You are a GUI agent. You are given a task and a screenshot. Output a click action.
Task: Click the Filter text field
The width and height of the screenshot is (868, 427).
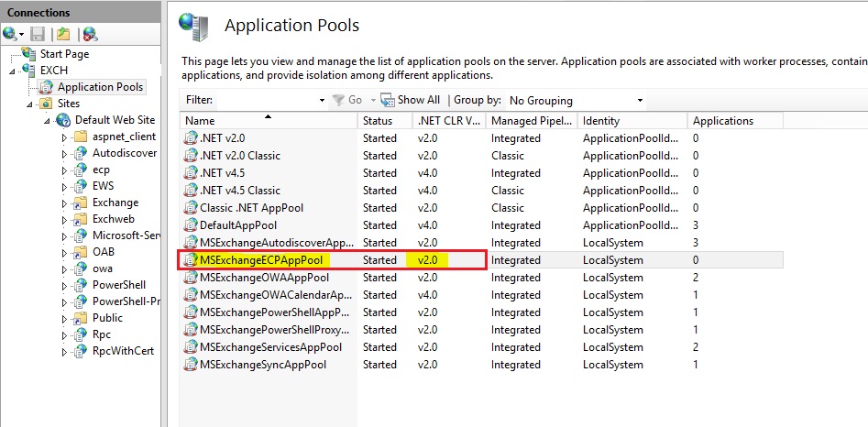[267, 100]
